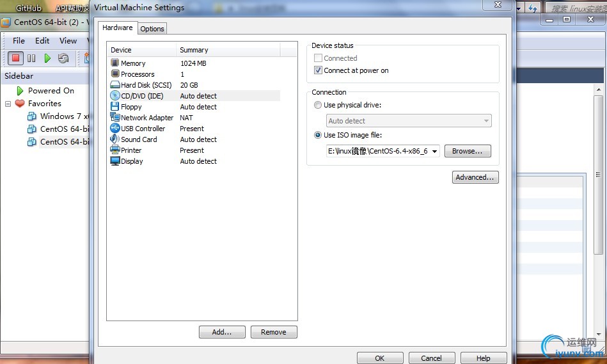Select Powered On in the sidebar
The height and width of the screenshot is (364, 607).
[x=51, y=91]
